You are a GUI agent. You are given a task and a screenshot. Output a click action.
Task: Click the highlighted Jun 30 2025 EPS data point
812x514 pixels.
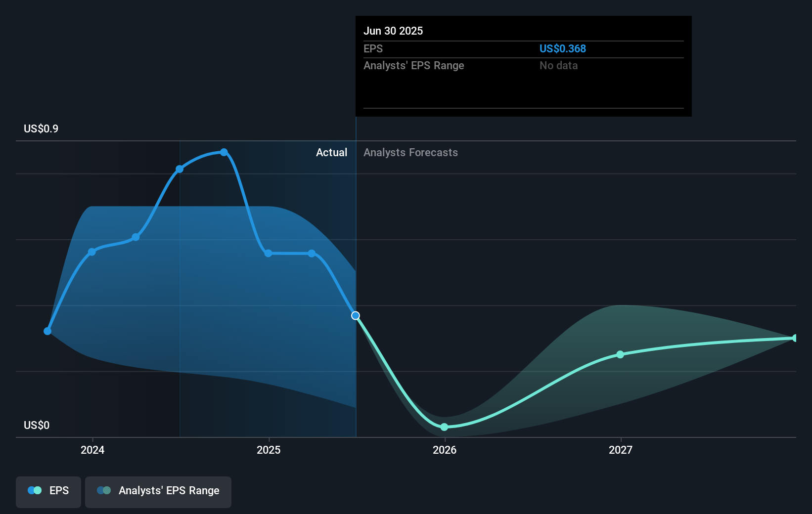[x=356, y=315]
